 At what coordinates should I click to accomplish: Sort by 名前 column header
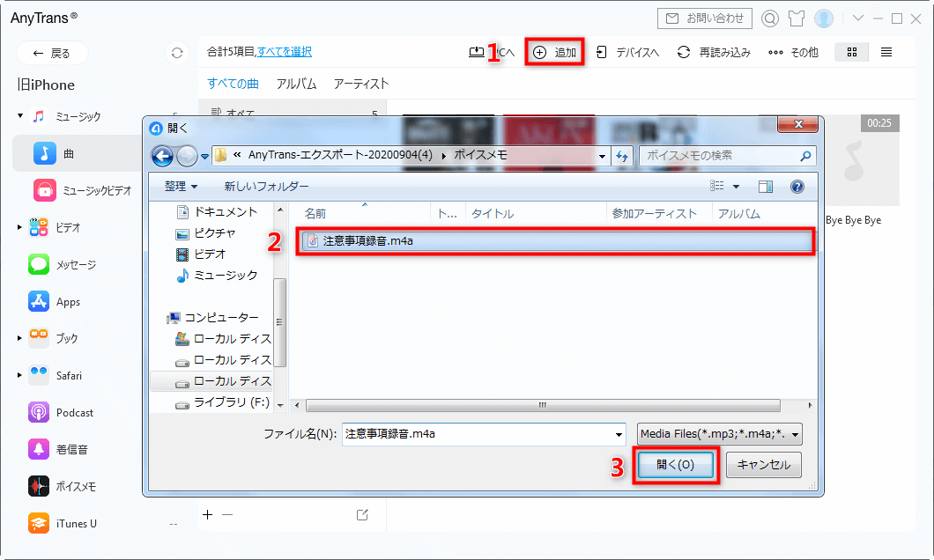[x=315, y=214]
